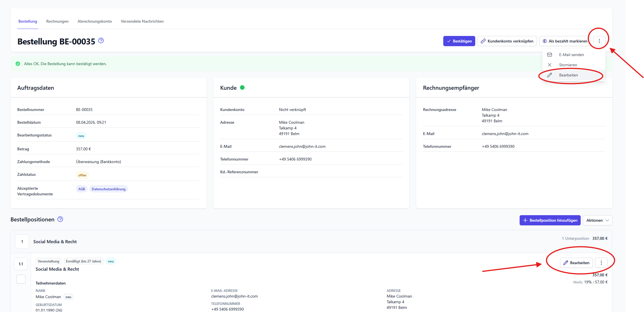
Task: Open the Datenschutzerklärung badge
Action: click(109, 189)
